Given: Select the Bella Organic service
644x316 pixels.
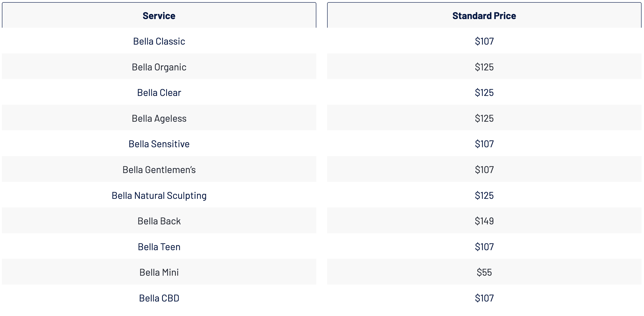Looking at the screenshot, I should coord(159,67).
